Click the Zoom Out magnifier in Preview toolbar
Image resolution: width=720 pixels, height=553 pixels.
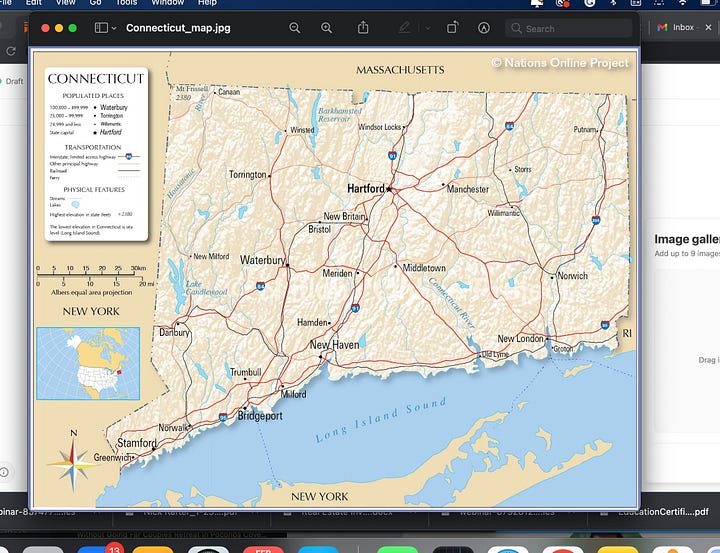point(295,28)
